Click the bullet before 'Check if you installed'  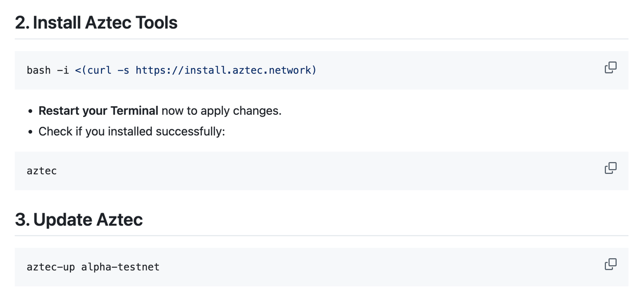pyautogui.click(x=31, y=132)
